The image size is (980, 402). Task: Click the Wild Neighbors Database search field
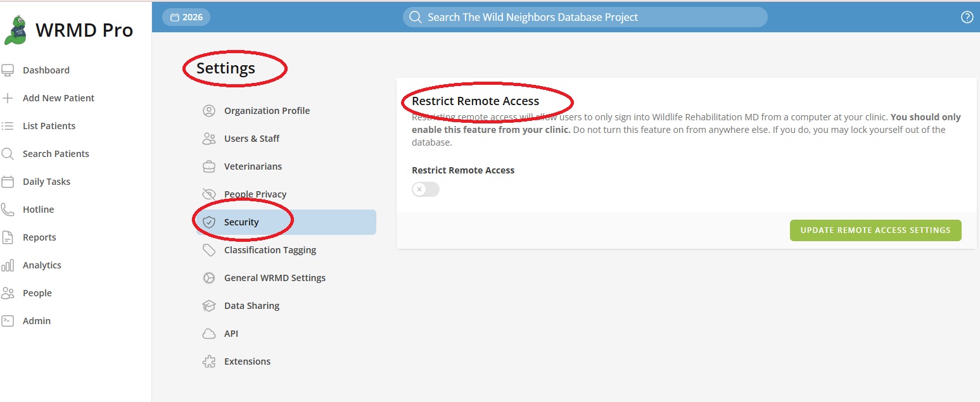coord(585,17)
